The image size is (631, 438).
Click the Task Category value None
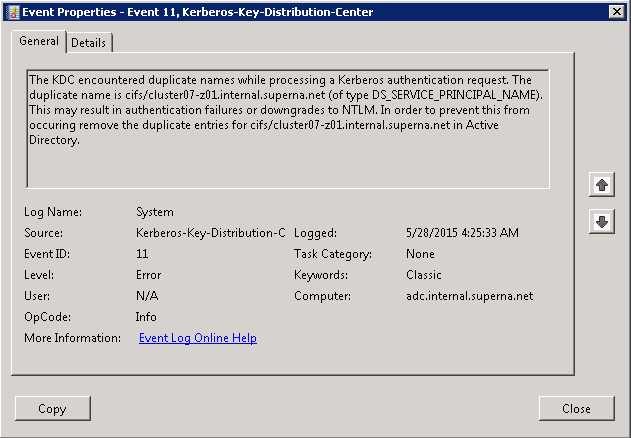pos(420,254)
